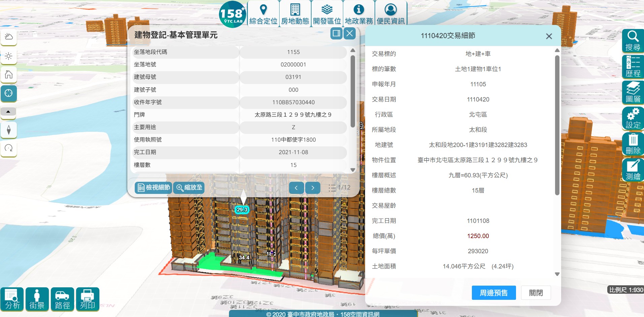The width and height of the screenshot is (644, 317).
Task: Open the 房地動態 menu
Action: coord(295,13)
